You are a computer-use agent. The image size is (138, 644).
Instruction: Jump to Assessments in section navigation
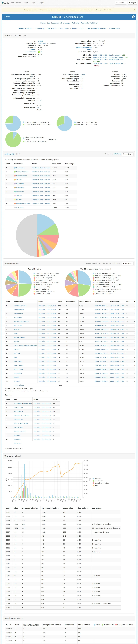click(x=115, y=29)
